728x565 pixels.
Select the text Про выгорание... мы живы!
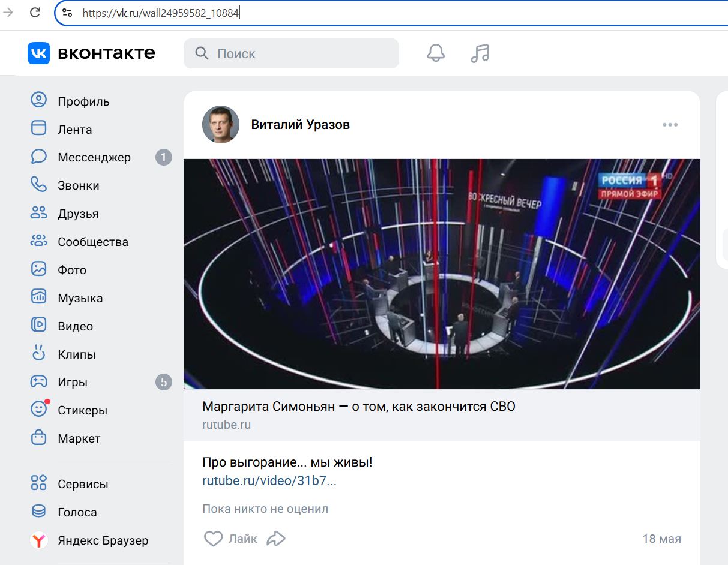coord(287,462)
